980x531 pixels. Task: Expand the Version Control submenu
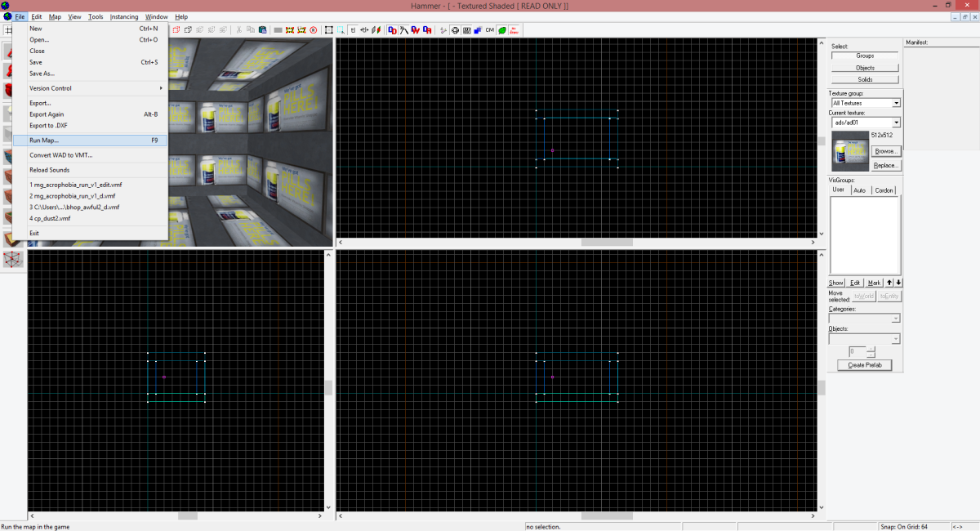[x=91, y=88]
